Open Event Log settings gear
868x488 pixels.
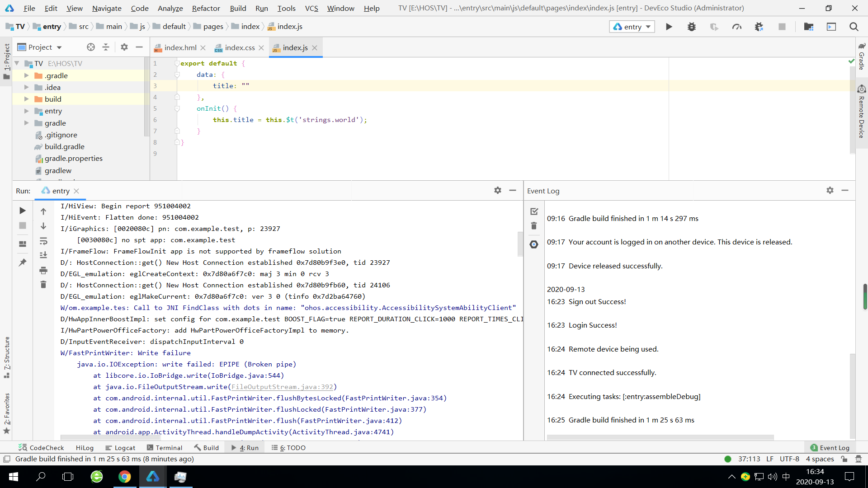[830, 190]
